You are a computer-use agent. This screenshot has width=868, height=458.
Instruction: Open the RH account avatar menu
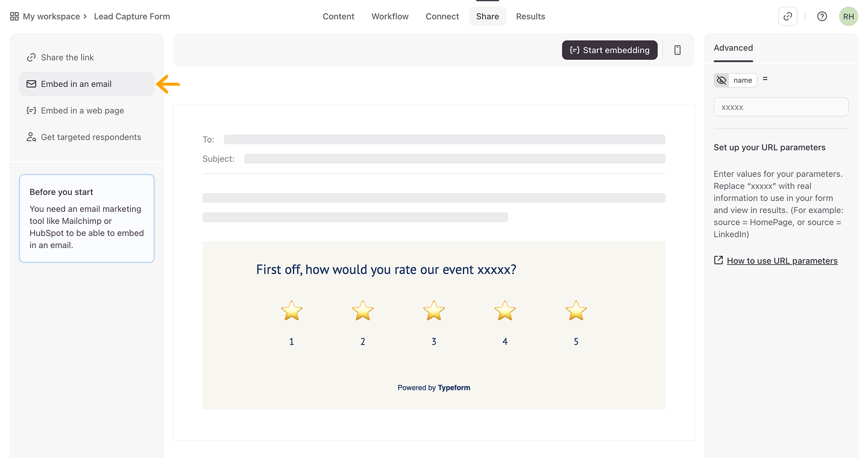tap(848, 16)
